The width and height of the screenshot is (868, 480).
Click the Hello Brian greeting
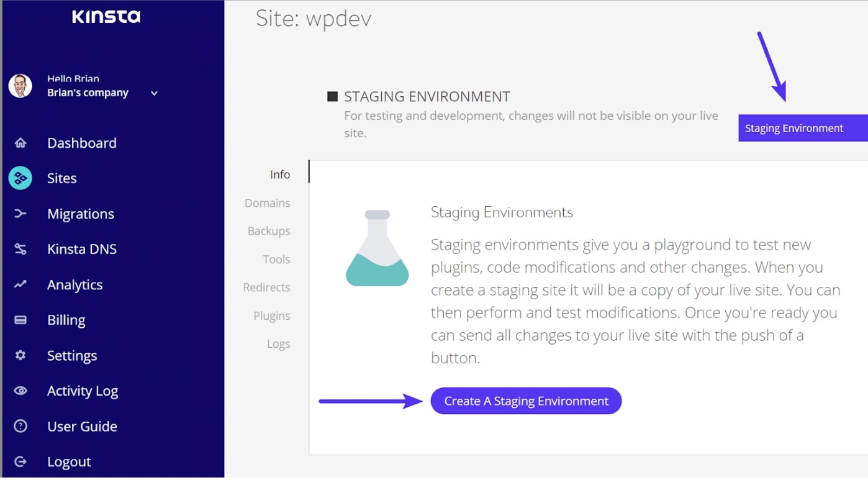click(73, 79)
